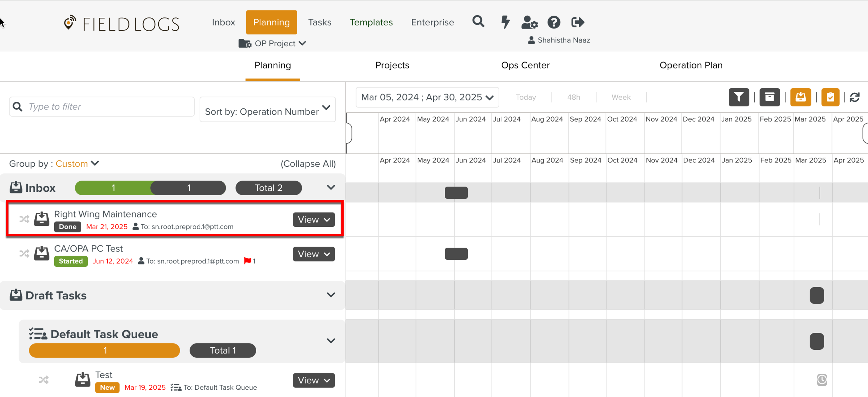The height and width of the screenshot is (397, 868).
Task: Collapse the Draft Tasks group chevron
Action: coord(331,295)
